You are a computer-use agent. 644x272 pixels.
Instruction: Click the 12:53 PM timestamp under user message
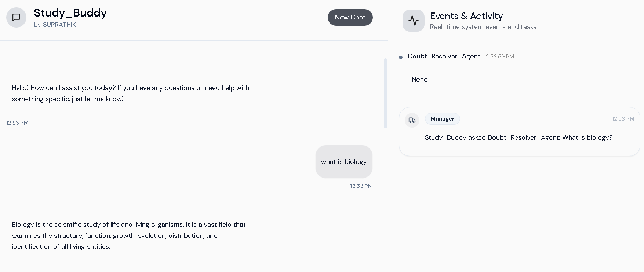tap(361, 186)
